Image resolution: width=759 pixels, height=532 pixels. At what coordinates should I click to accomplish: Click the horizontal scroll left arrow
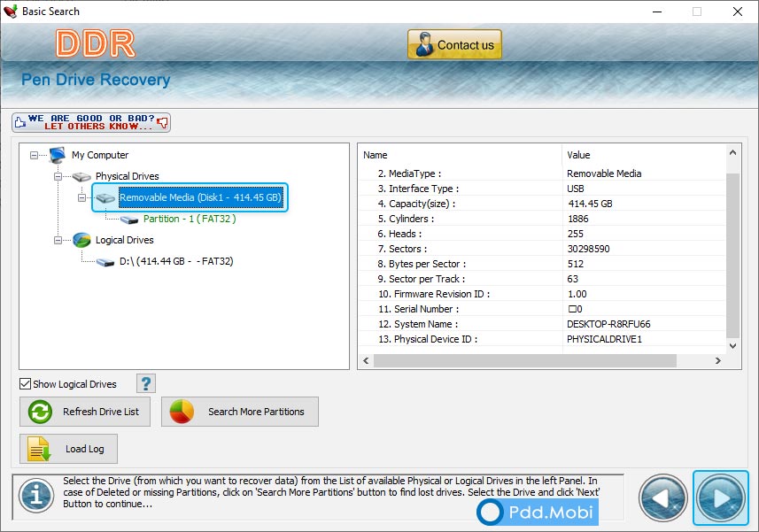[366, 361]
